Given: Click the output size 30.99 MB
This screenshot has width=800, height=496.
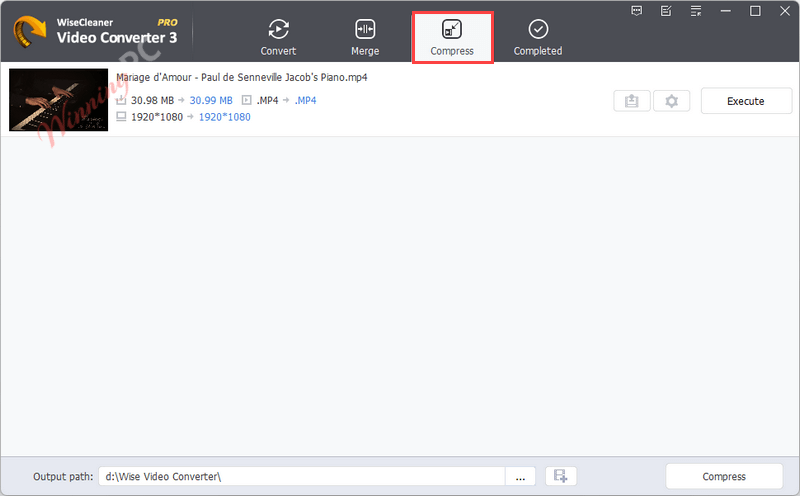Looking at the screenshot, I should (211, 101).
